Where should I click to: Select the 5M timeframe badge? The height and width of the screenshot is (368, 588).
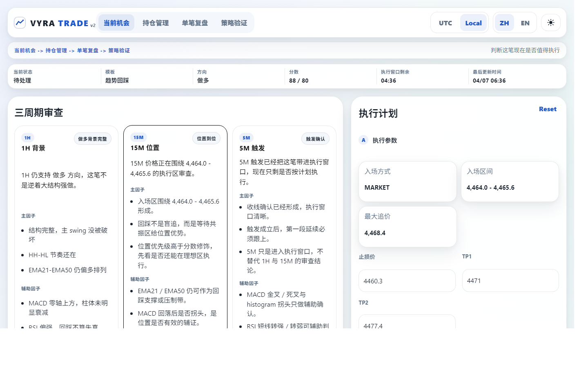[x=246, y=137]
